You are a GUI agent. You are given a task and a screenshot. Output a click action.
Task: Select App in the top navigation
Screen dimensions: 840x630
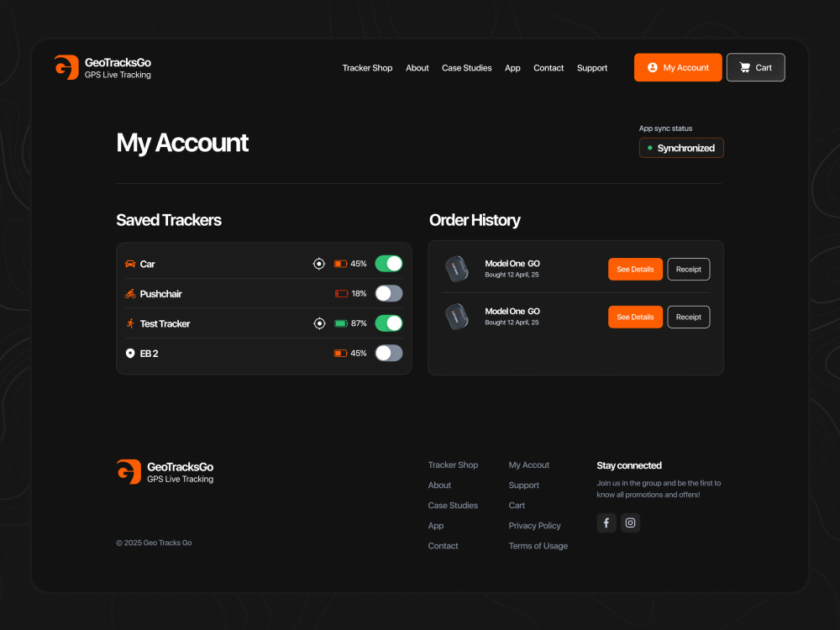(x=512, y=68)
